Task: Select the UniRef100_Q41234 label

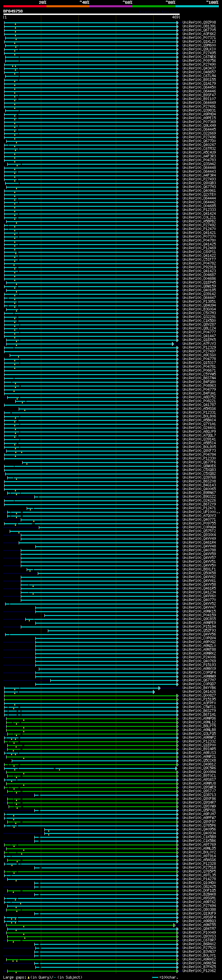Action: (x=199, y=592)
